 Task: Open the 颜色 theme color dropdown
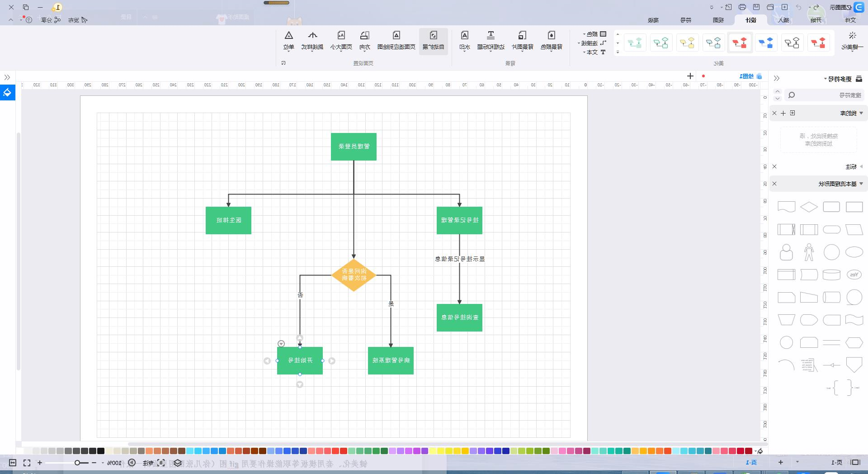[x=594, y=34]
